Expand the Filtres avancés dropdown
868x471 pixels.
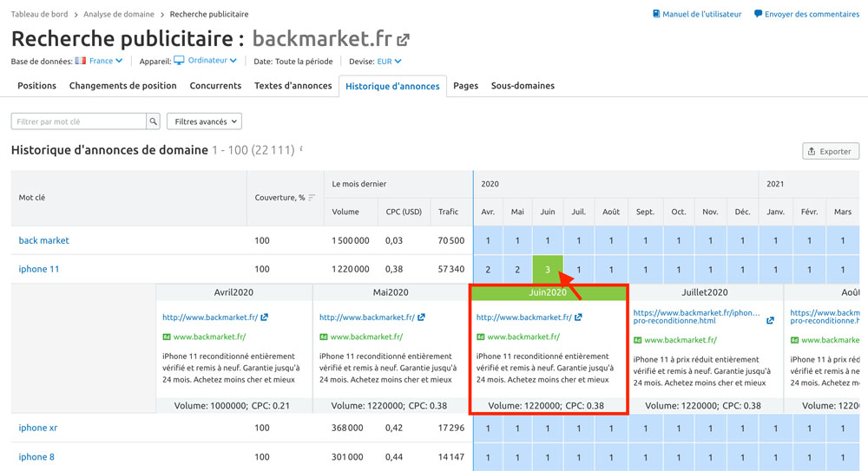click(x=204, y=121)
